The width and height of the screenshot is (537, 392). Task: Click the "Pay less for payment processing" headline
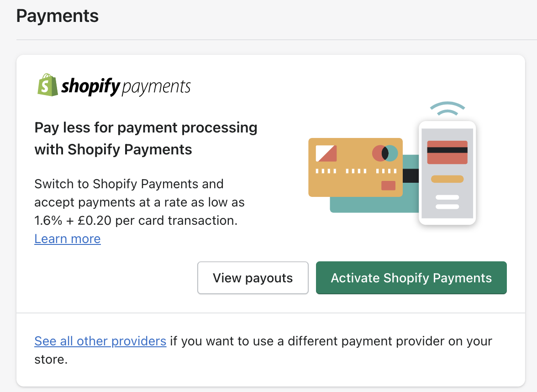tap(146, 127)
